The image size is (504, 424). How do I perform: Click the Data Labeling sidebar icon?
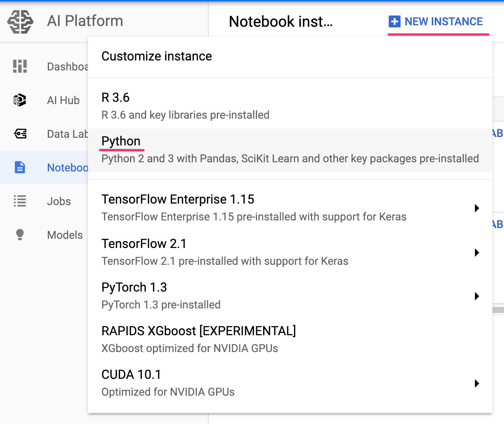20,134
